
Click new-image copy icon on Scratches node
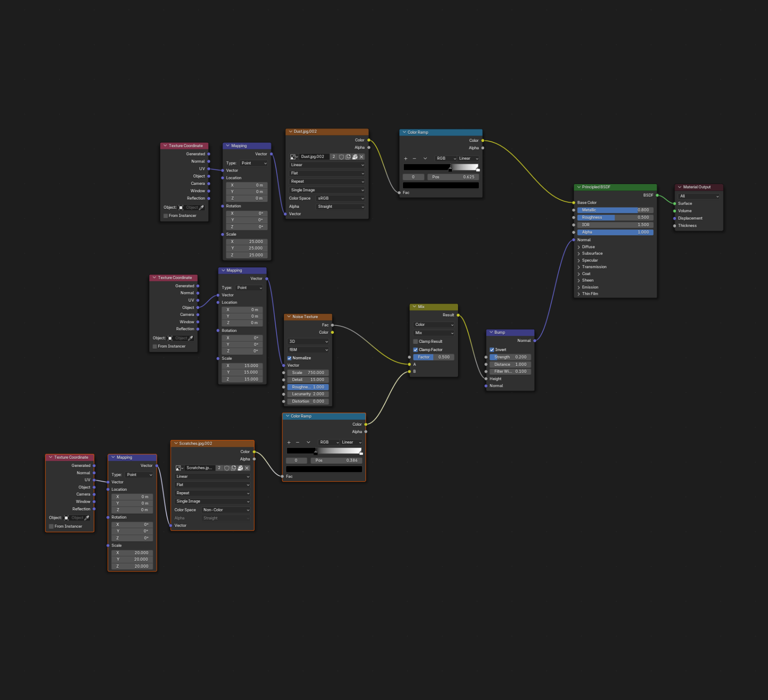tap(234, 468)
